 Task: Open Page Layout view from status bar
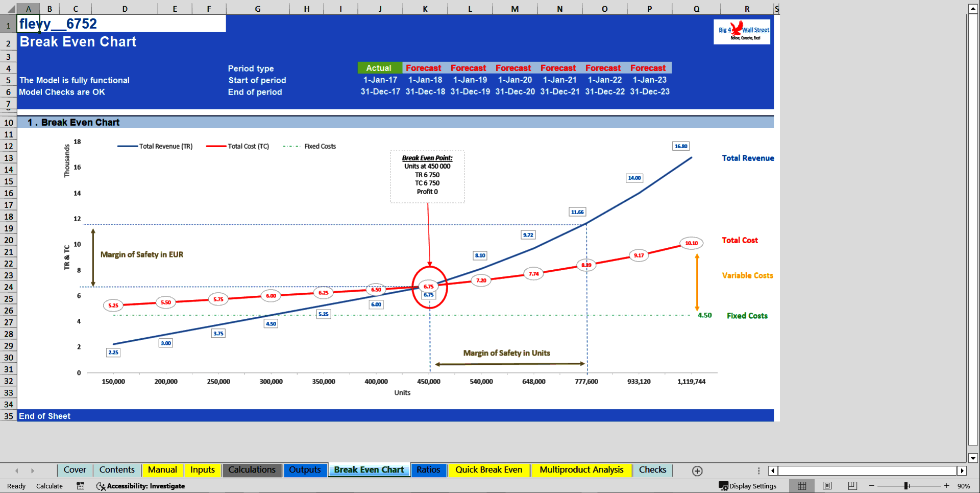tap(827, 486)
